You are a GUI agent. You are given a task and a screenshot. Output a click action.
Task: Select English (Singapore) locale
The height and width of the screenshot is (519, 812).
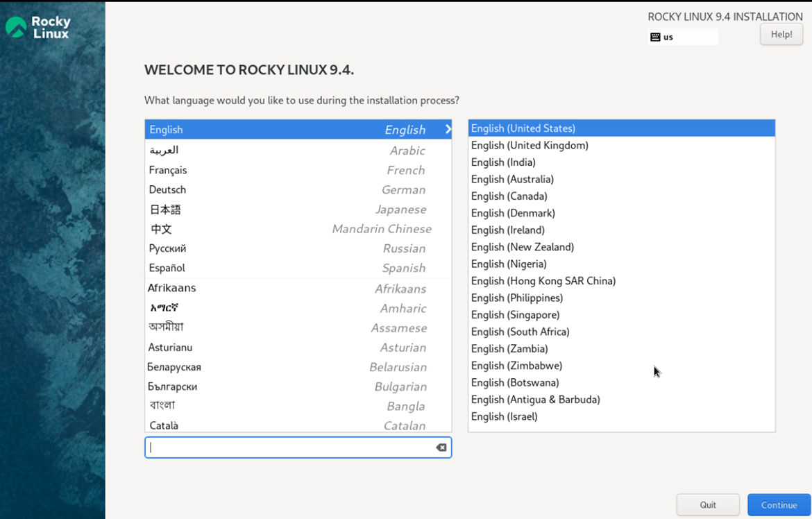click(621, 315)
